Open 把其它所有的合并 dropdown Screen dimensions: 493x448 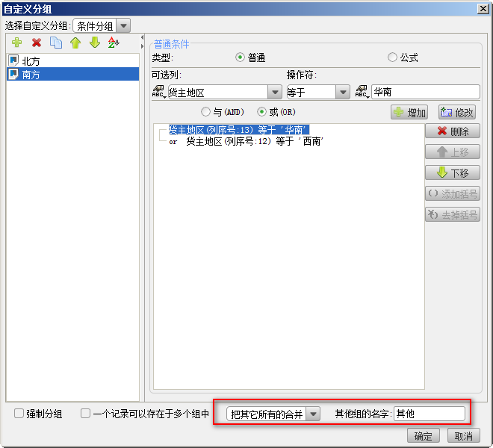(x=313, y=414)
